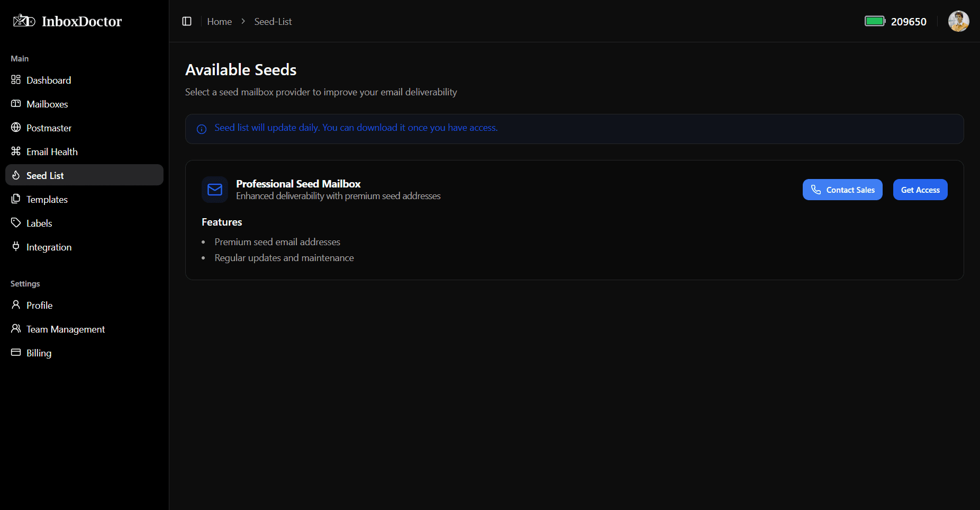This screenshot has height=510, width=980.
Task: Click the Profile user icon
Action: point(16,305)
